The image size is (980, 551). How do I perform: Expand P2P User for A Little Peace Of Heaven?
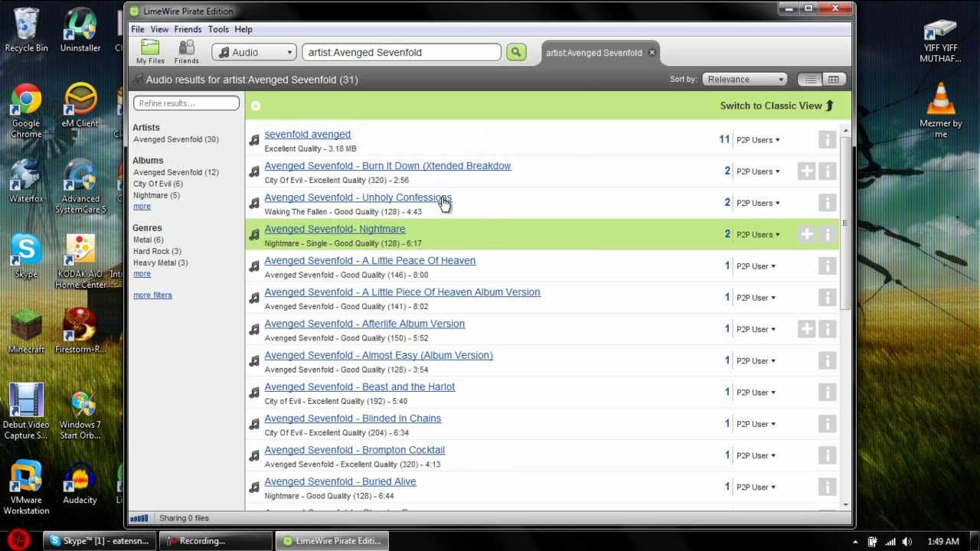click(x=756, y=266)
